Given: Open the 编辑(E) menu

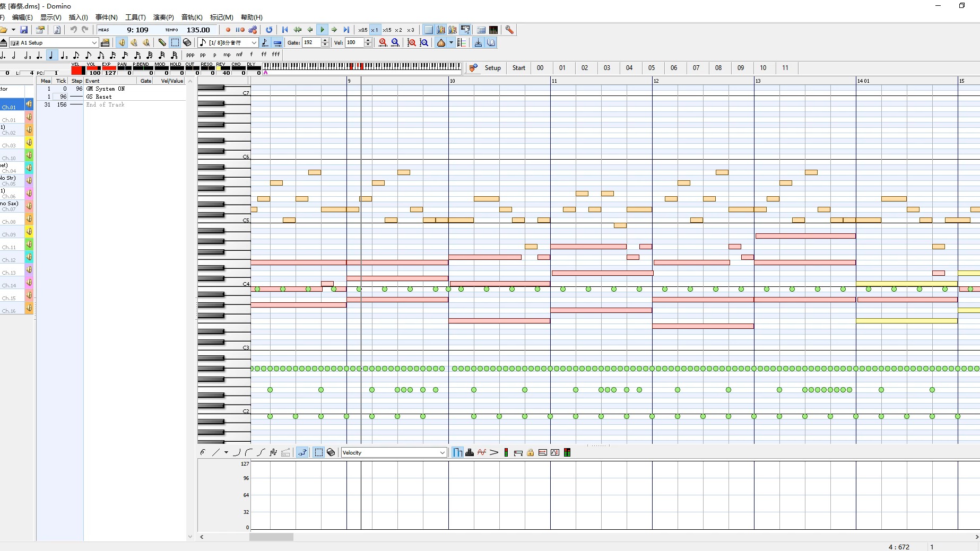Looking at the screenshot, I should [x=22, y=18].
